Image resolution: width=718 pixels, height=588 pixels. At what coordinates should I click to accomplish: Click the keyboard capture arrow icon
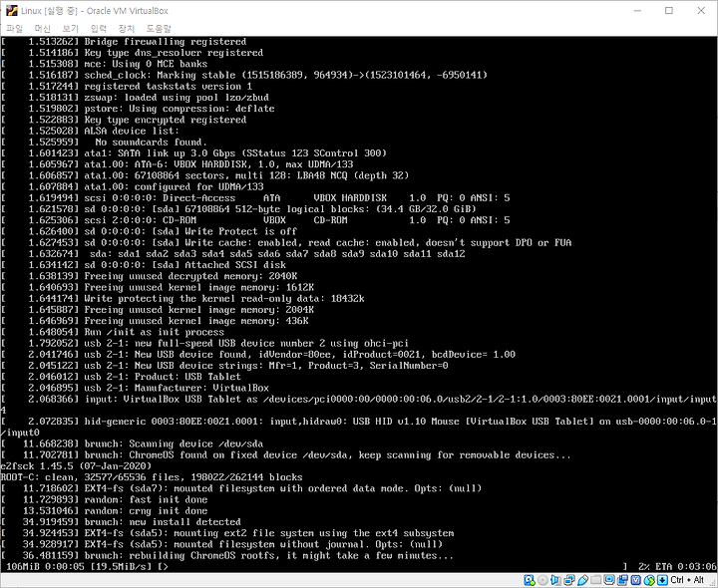click(x=662, y=580)
